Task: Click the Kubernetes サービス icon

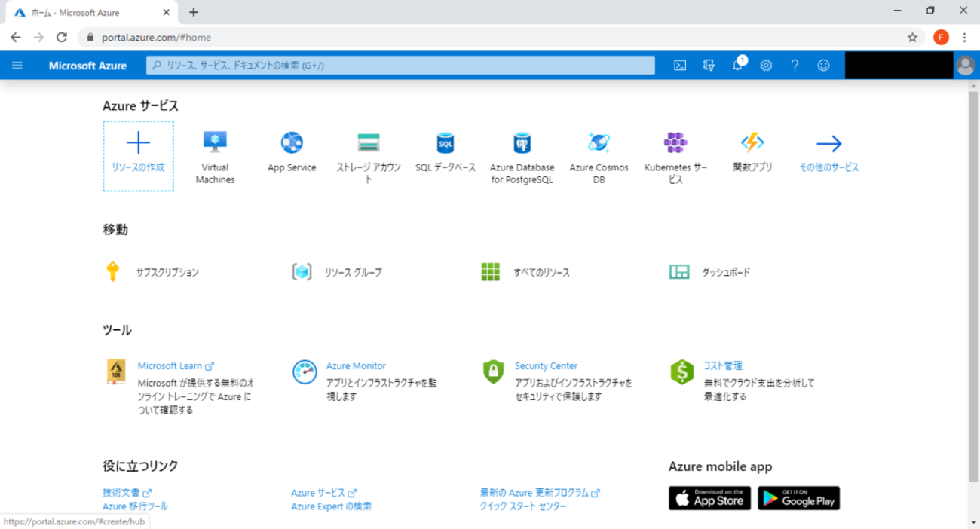Action: (x=675, y=143)
